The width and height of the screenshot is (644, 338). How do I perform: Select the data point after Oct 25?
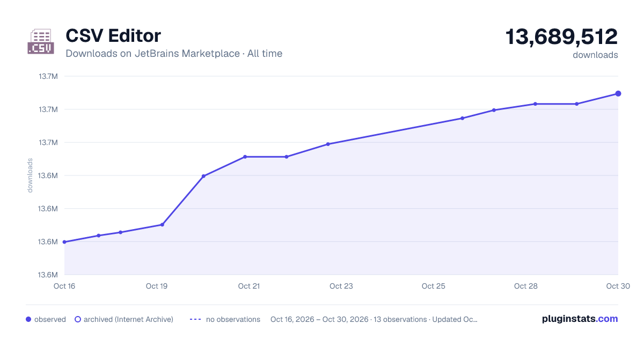462,118
